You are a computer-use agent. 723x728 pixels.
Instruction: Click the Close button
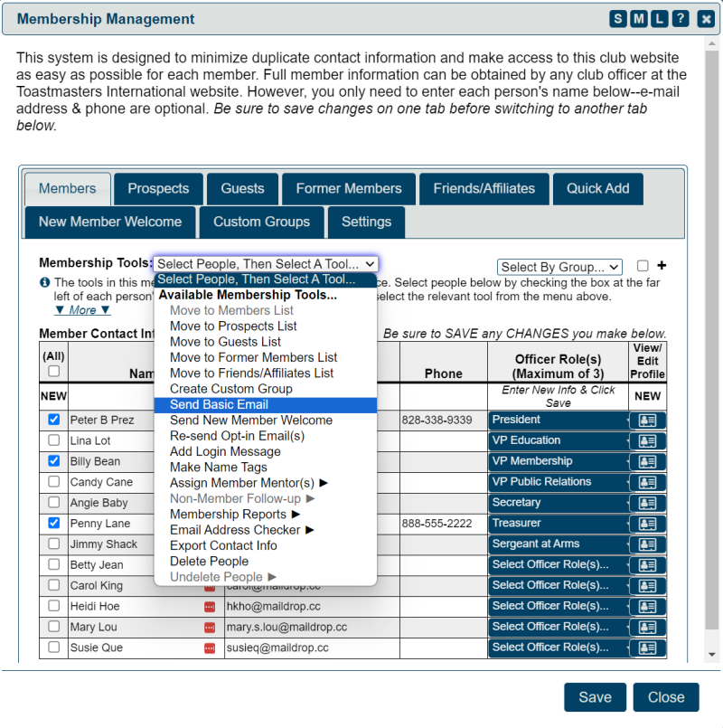point(666,697)
